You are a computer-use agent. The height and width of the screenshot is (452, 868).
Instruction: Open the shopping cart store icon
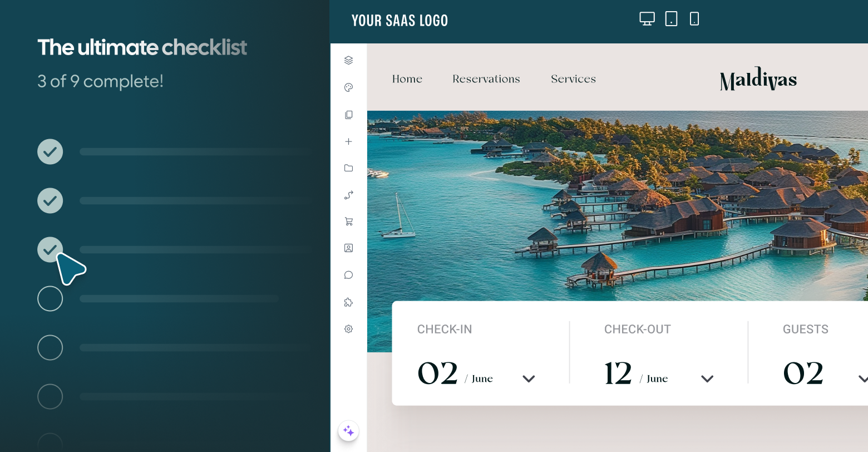pyautogui.click(x=348, y=222)
